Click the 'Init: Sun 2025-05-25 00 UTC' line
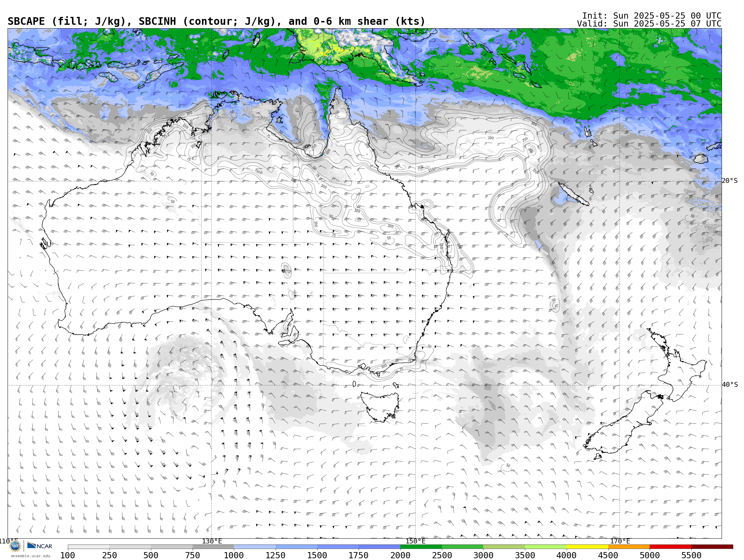 coord(652,16)
